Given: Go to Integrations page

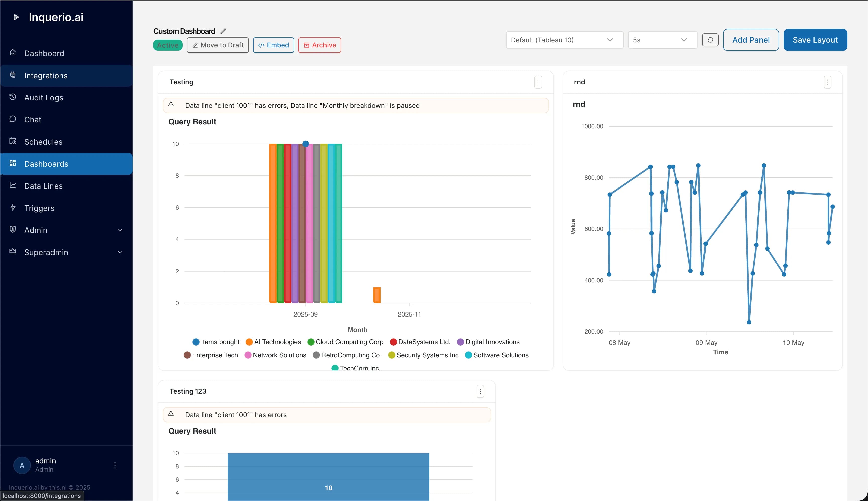Looking at the screenshot, I should pyautogui.click(x=67, y=76).
